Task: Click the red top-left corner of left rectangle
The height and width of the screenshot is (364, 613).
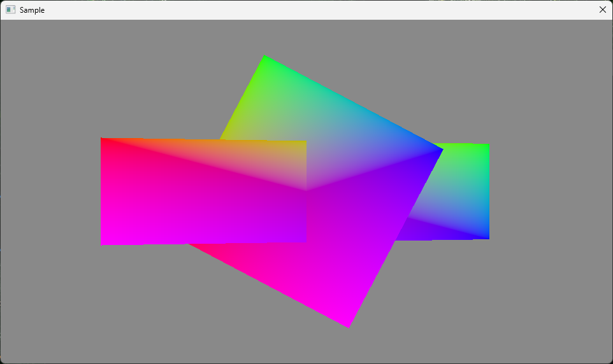Action: (x=103, y=140)
